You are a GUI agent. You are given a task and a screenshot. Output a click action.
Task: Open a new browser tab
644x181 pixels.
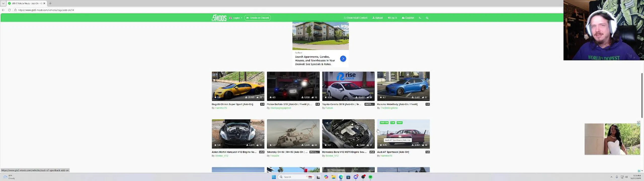(50, 3)
